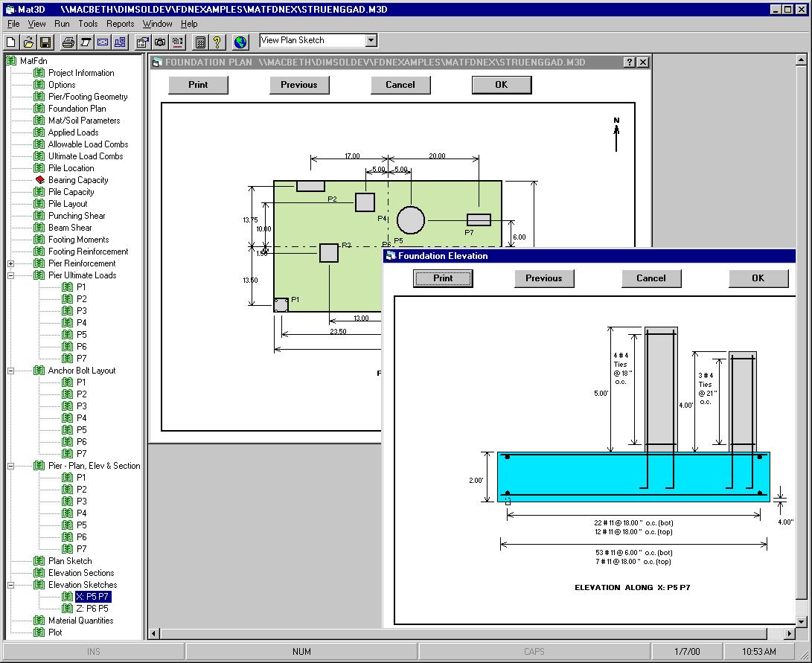Viewport: 812px width, 663px height.
Task: Collapse the Anchor Bolt Layout node
Action: (x=11, y=371)
